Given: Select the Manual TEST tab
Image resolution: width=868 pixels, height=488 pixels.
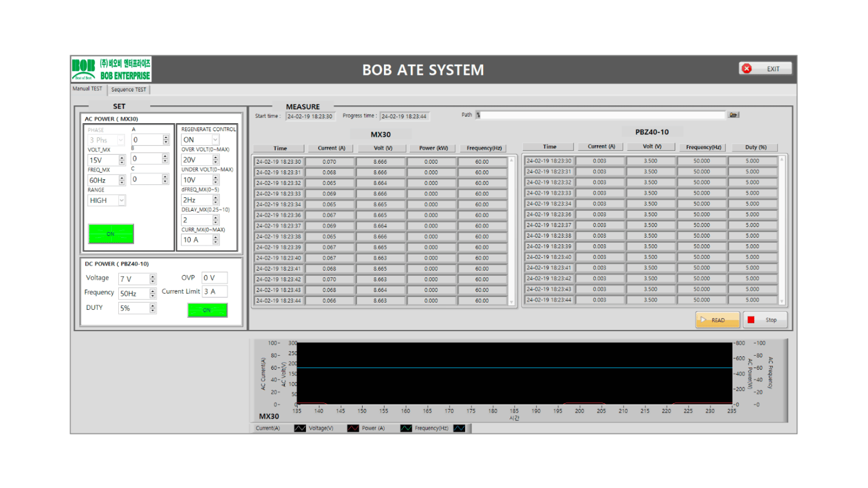Looking at the screenshot, I should click(x=88, y=89).
